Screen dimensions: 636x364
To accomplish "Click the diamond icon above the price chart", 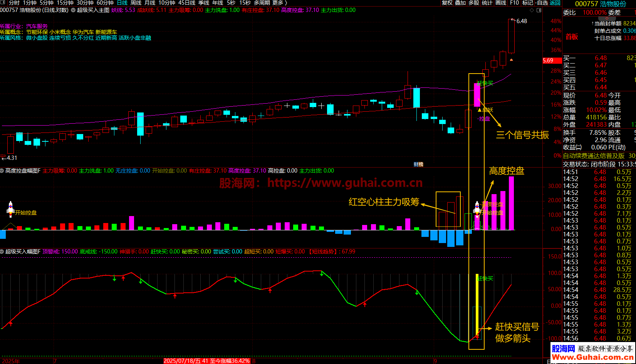I will 533,10.
